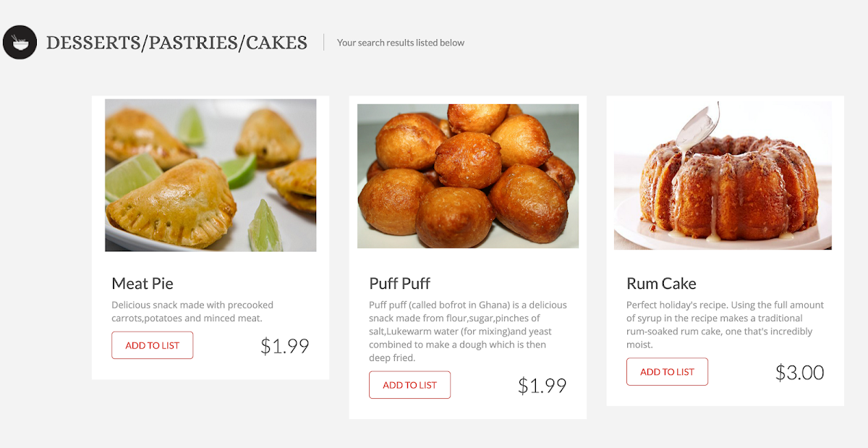
Task: Click the bowl logo icon in the header
Action: point(20,42)
